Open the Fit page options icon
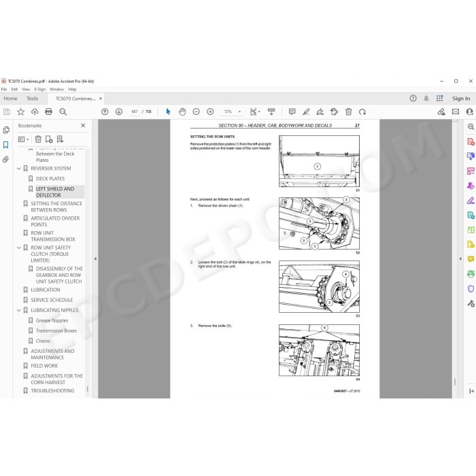This screenshot has height=476, width=476. (255, 112)
